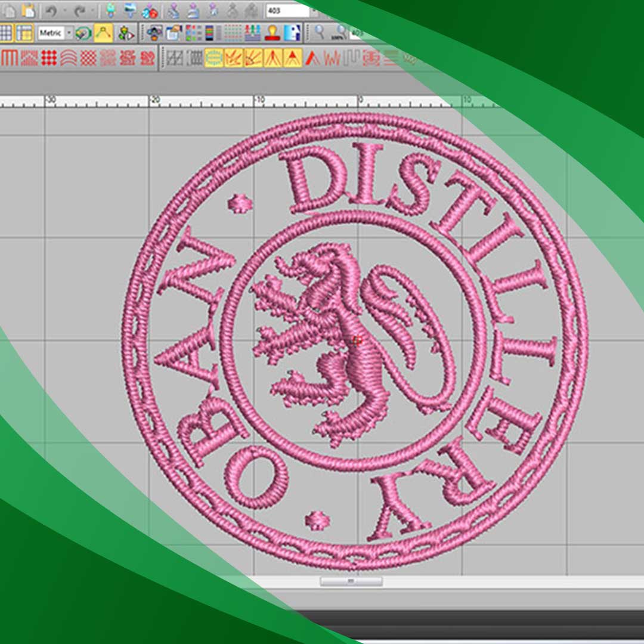The image size is (644, 644).
Task: Click the highlighted triangle stitch toolbar button
Action: coord(292,58)
